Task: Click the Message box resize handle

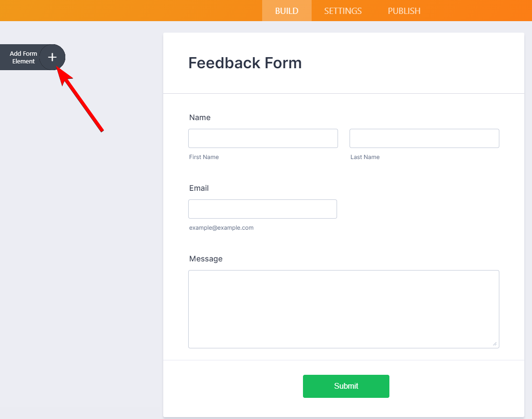Action: pyautogui.click(x=495, y=344)
